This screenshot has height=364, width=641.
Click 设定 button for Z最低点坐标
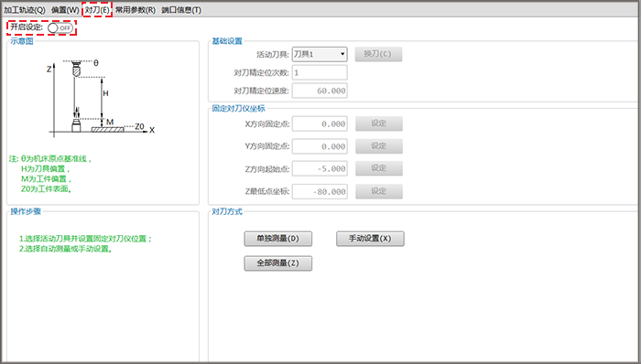point(379,191)
